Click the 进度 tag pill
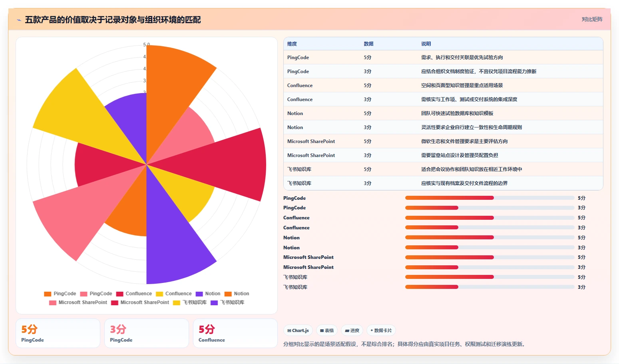The height and width of the screenshot is (364, 619). click(x=352, y=330)
